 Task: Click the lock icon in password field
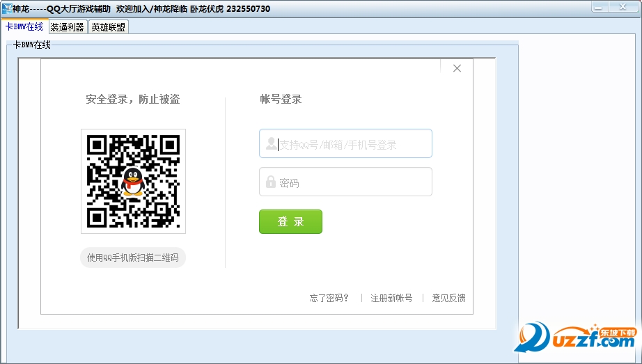[271, 182]
